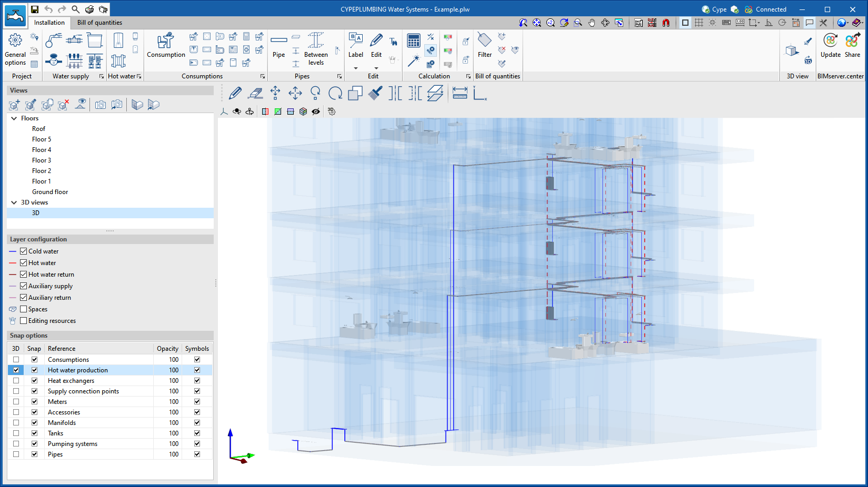Select the 3D view entry
868x487 pixels.
point(36,213)
